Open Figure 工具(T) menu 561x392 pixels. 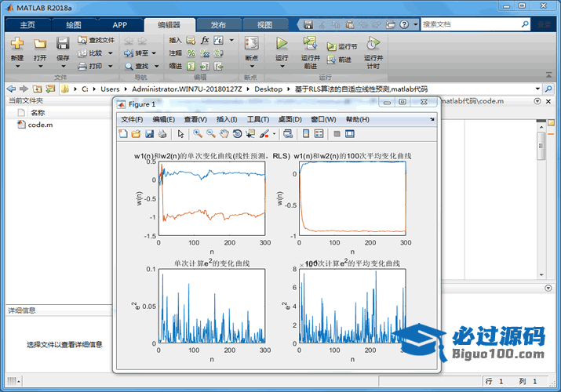(x=258, y=119)
